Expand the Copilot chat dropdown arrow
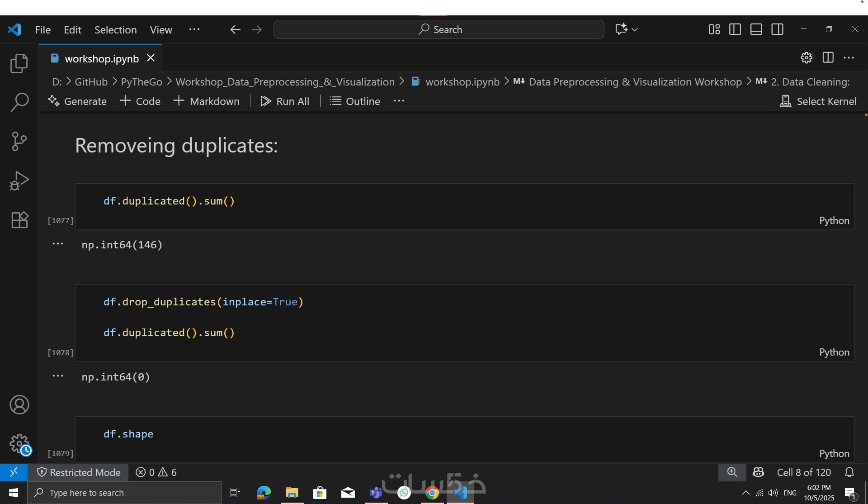 635,29
